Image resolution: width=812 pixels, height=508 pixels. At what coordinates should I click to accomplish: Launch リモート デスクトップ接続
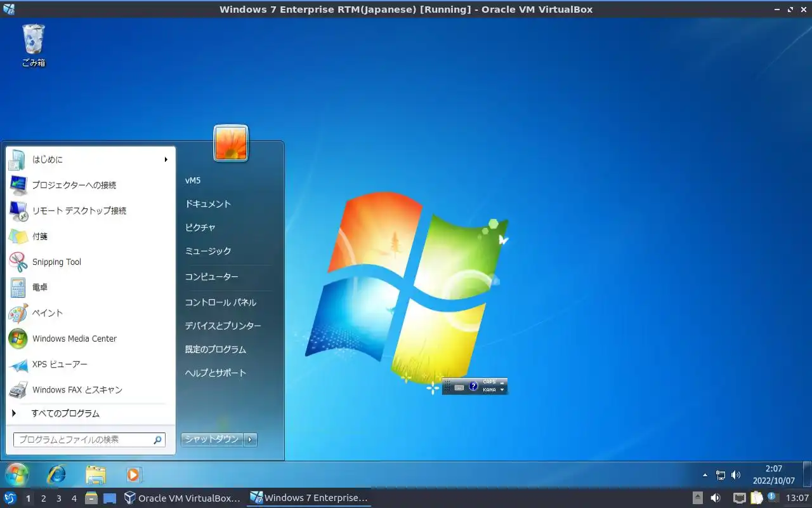(90, 211)
